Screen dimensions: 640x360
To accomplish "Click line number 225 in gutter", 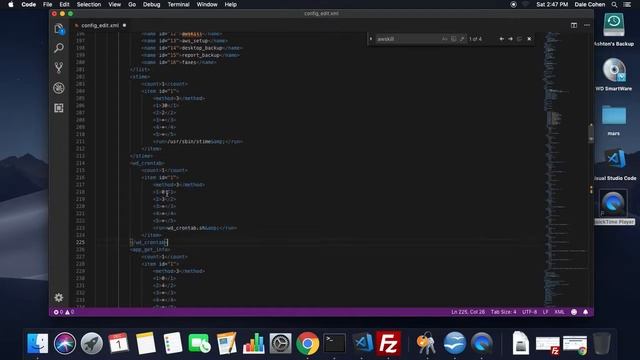I will tap(80, 242).
